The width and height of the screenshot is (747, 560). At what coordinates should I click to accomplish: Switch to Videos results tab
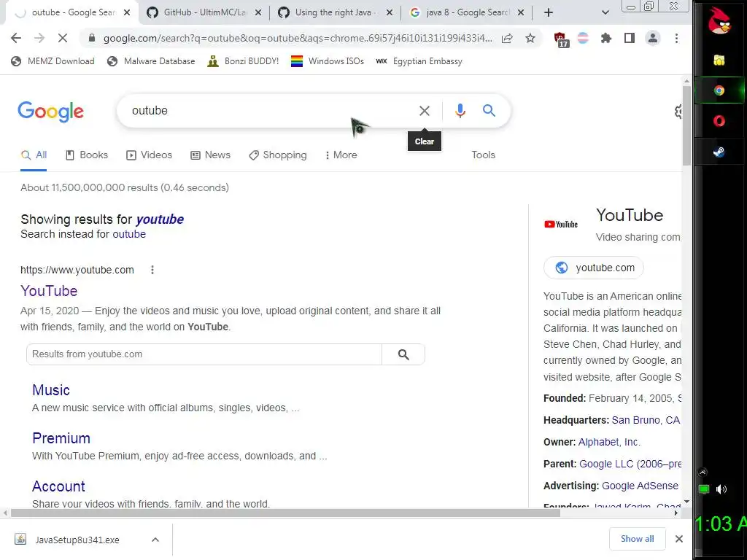pyautogui.click(x=149, y=155)
